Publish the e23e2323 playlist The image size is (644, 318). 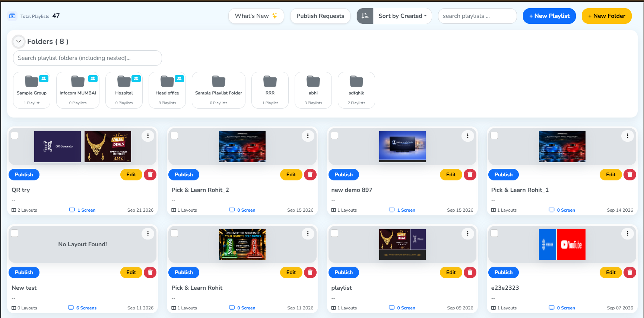(x=504, y=272)
